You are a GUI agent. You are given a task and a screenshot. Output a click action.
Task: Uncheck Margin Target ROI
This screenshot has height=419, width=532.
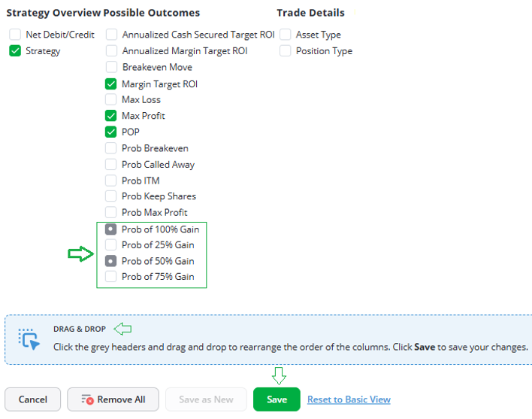point(111,83)
